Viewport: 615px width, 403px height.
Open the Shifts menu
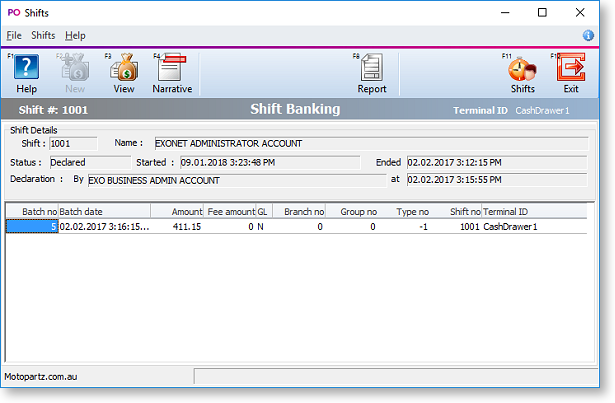click(43, 35)
